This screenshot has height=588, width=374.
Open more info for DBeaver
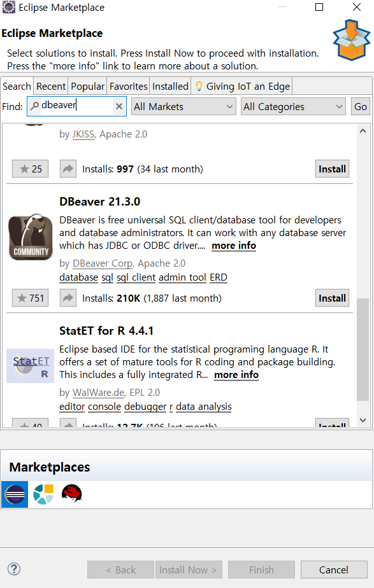click(234, 246)
